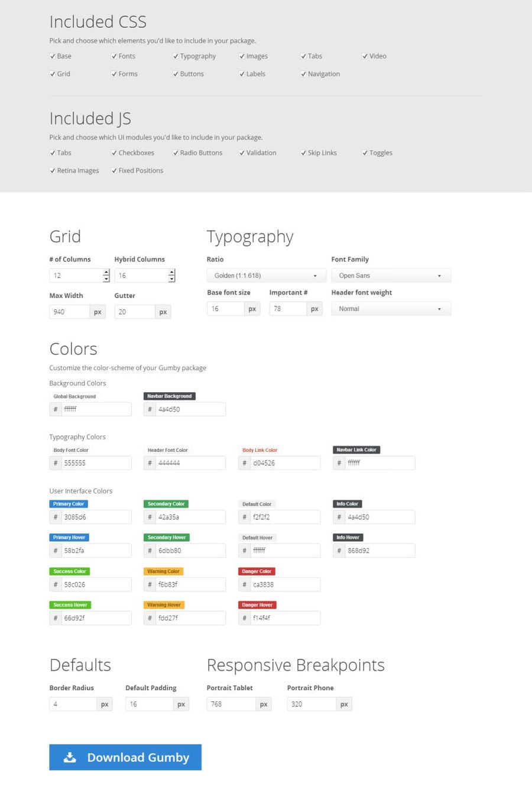Viewport: 532px width, 786px height.
Task: Toggle the Validation JS module checkbox
Action: pos(242,153)
